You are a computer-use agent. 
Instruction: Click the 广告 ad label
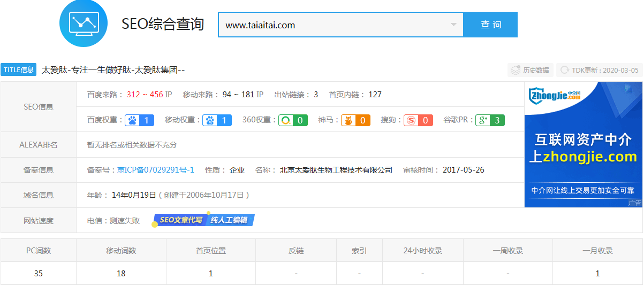tap(634, 203)
